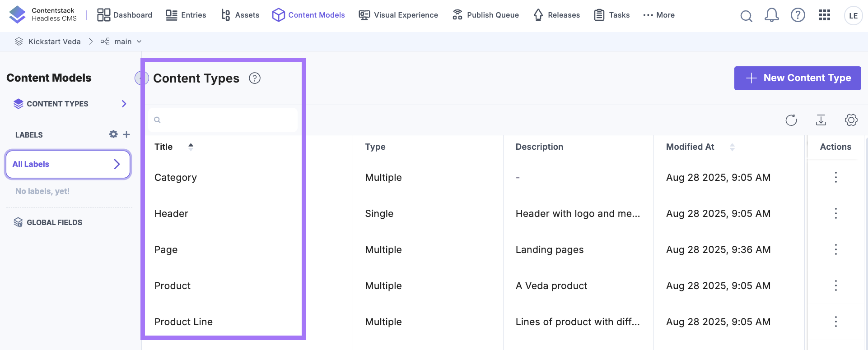Click 'Aug 28 2025, 9:36 AM' date
The width and height of the screenshot is (868, 350).
click(719, 249)
